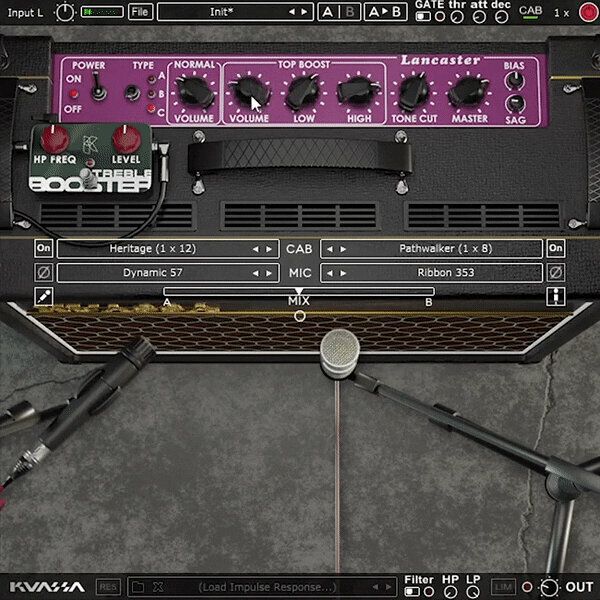The image size is (600, 600).
Task: Toggle phase invert for the Ribbon 353 mic
Action: coord(555,272)
